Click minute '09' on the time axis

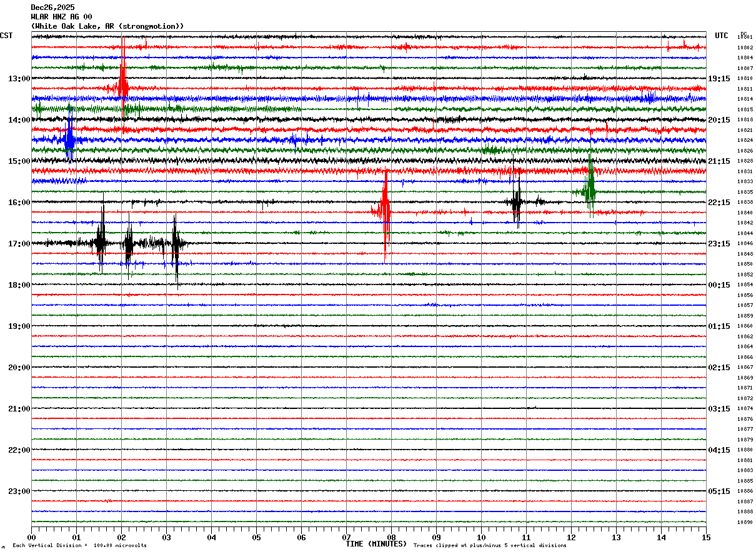coord(436,537)
